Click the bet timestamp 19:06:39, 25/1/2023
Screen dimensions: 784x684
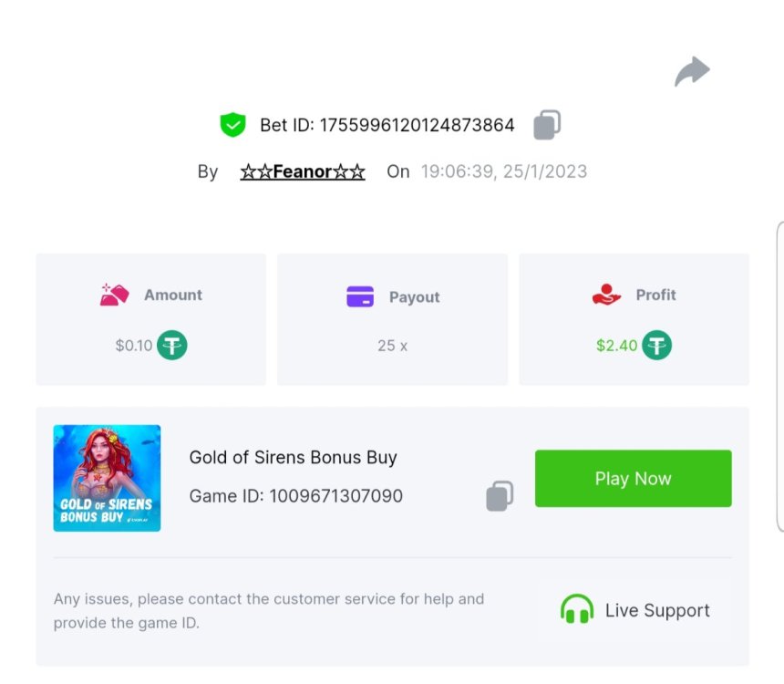click(x=503, y=171)
